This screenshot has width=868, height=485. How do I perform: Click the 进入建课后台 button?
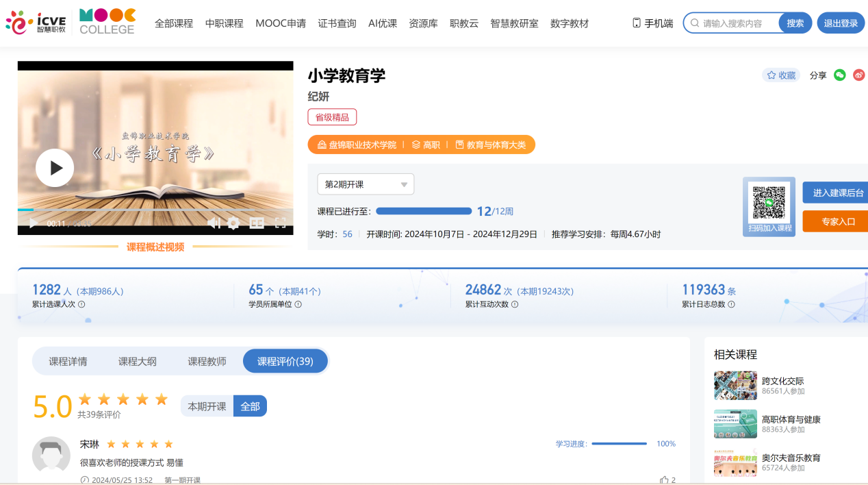(837, 193)
